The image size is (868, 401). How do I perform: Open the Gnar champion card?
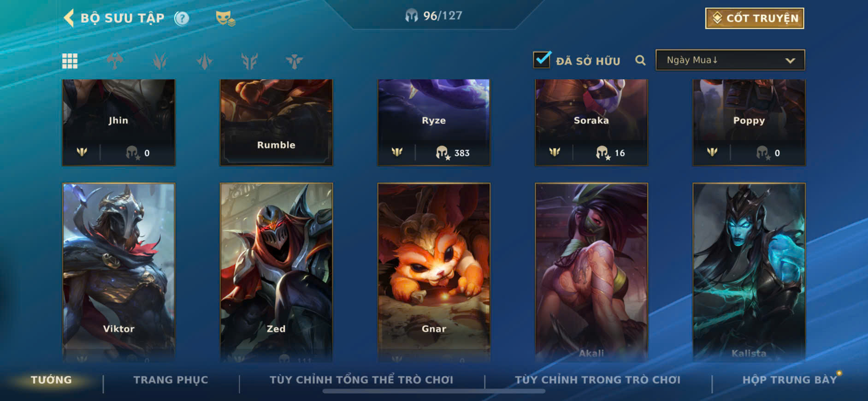(x=434, y=272)
